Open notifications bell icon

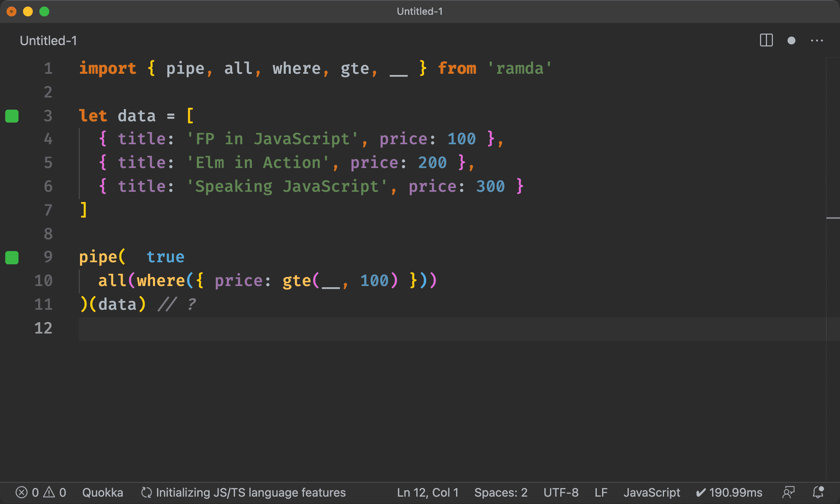coord(818,492)
